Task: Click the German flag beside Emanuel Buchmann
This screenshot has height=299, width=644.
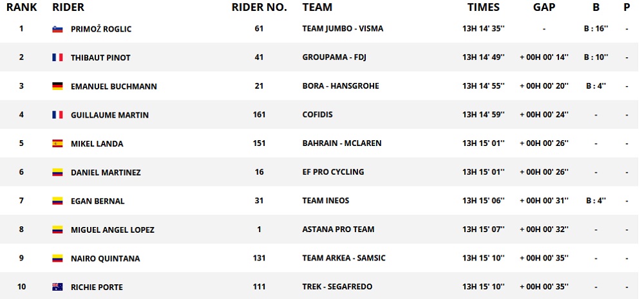Action: (57, 86)
